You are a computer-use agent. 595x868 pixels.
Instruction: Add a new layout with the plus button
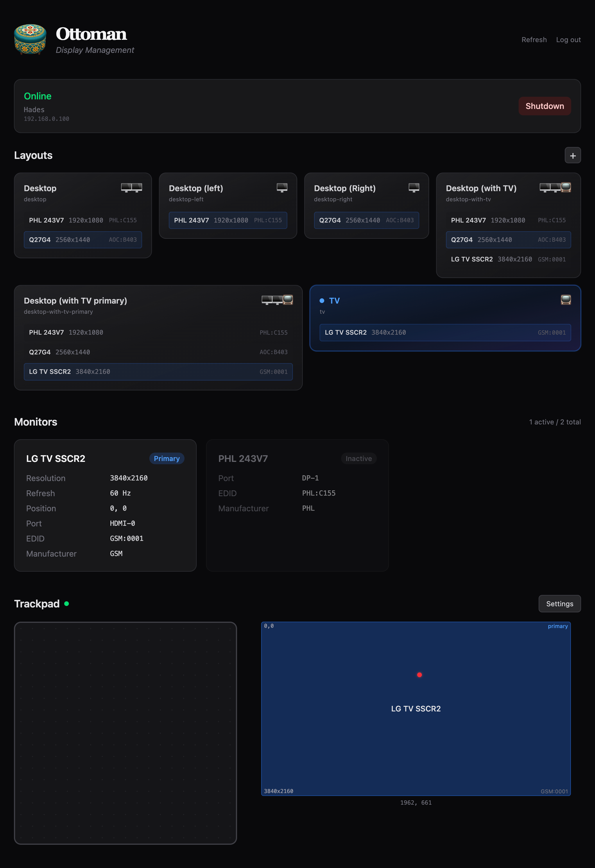pyautogui.click(x=573, y=155)
